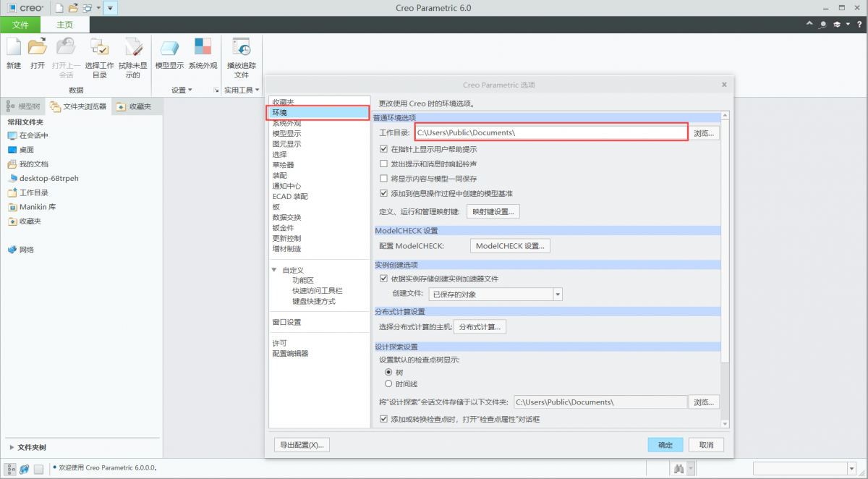Select 桌面 in common folders
This screenshot has height=479, width=868.
(21, 150)
